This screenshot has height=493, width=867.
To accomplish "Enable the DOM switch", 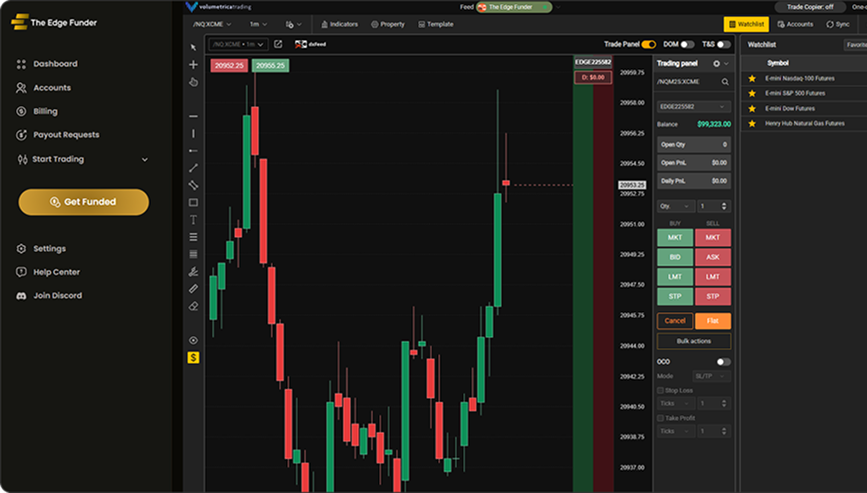I will tap(687, 44).
